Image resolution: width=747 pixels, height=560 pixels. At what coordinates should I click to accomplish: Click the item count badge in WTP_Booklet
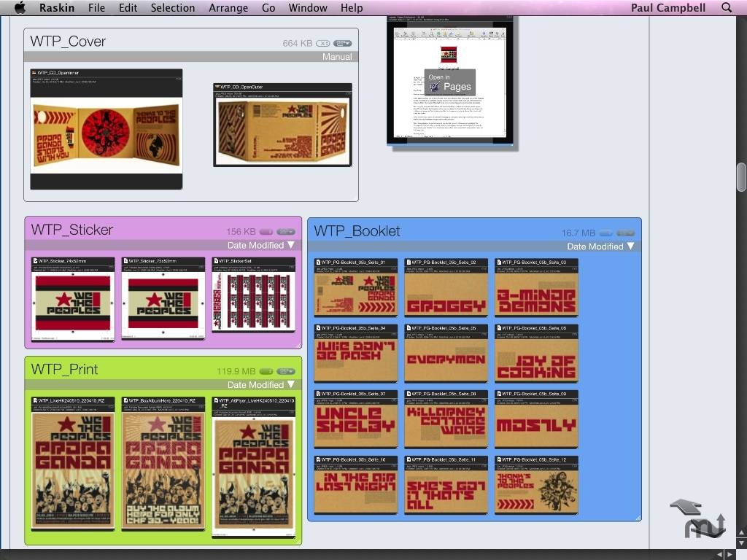(605, 233)
